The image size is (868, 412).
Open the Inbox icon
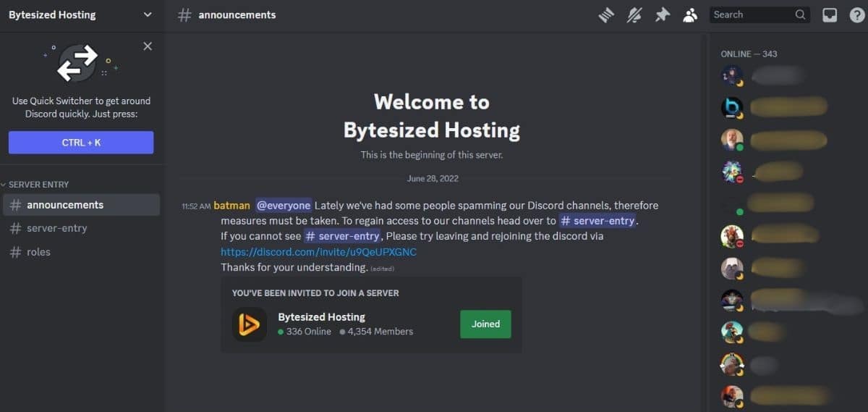pos(830,14)
